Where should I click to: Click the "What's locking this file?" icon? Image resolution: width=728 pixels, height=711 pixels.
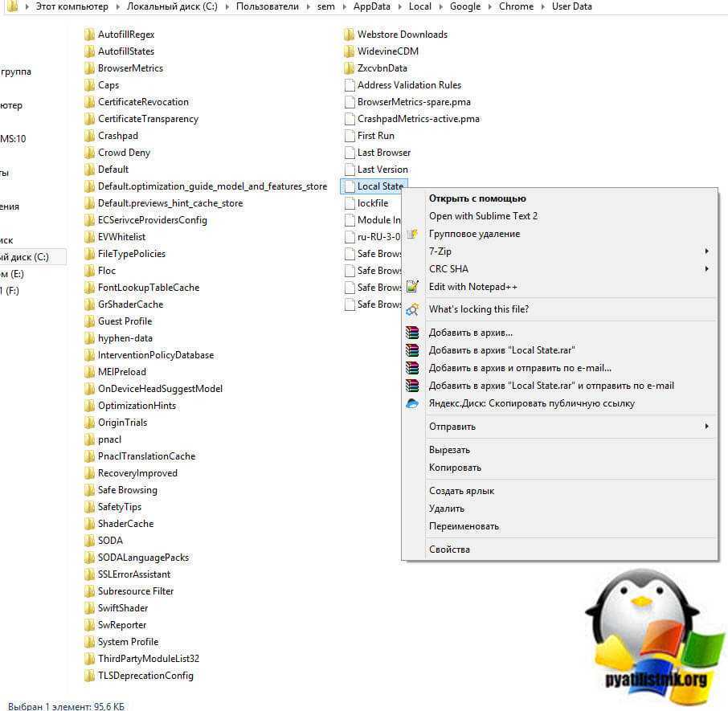tap(412, 309)
